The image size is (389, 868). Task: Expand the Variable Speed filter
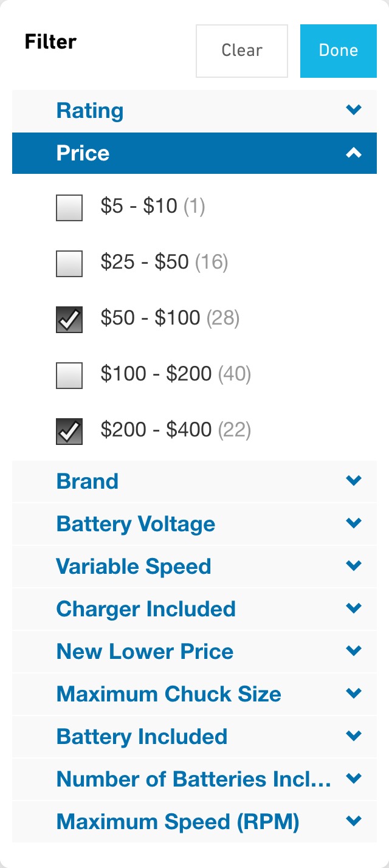(194, 566)
